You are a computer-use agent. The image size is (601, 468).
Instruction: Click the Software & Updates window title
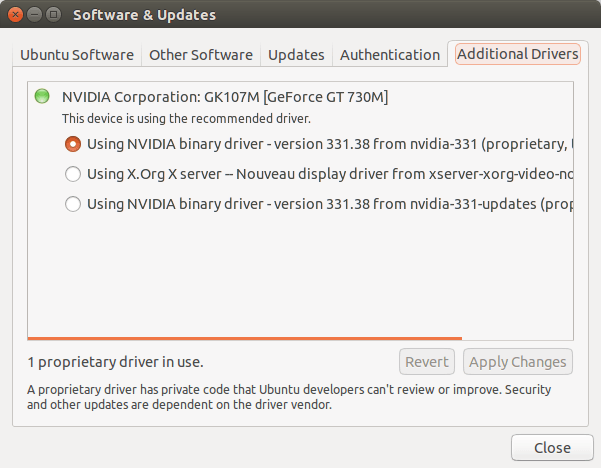click(144, 15)
